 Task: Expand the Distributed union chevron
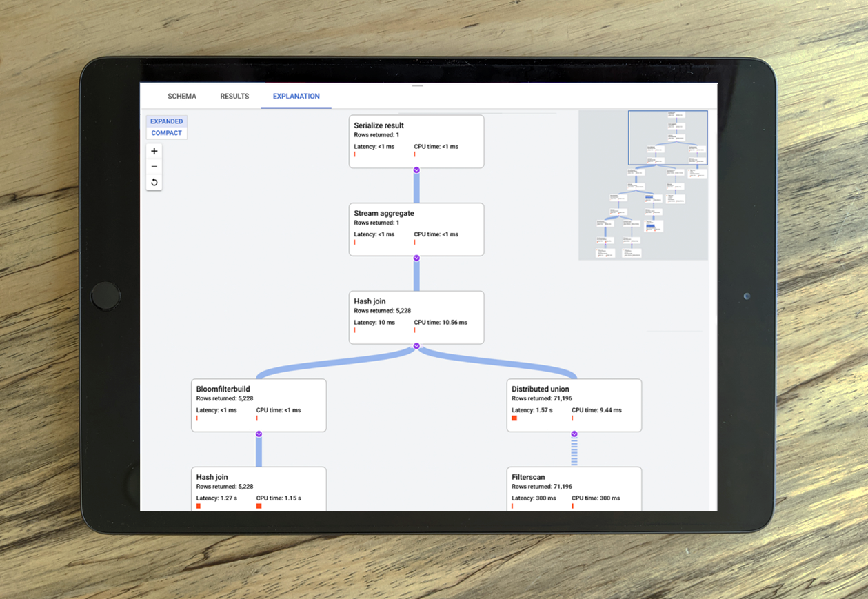[574, 434]
